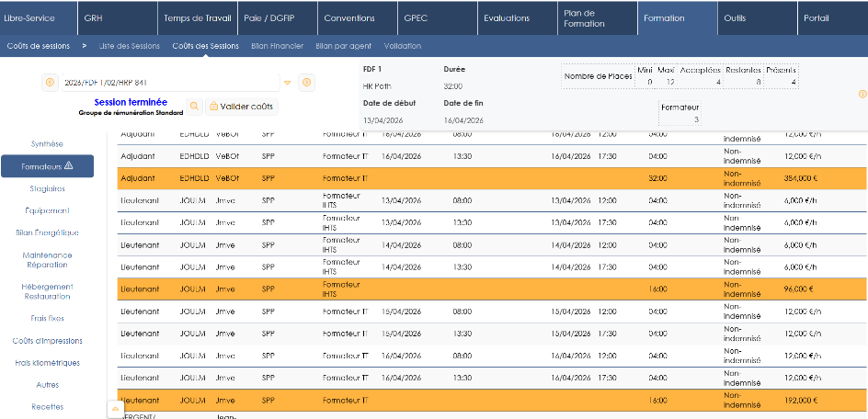Viewport: 868px width, 419px height.
Task: Open the Conventions menu
Action: tap(358, 17)
